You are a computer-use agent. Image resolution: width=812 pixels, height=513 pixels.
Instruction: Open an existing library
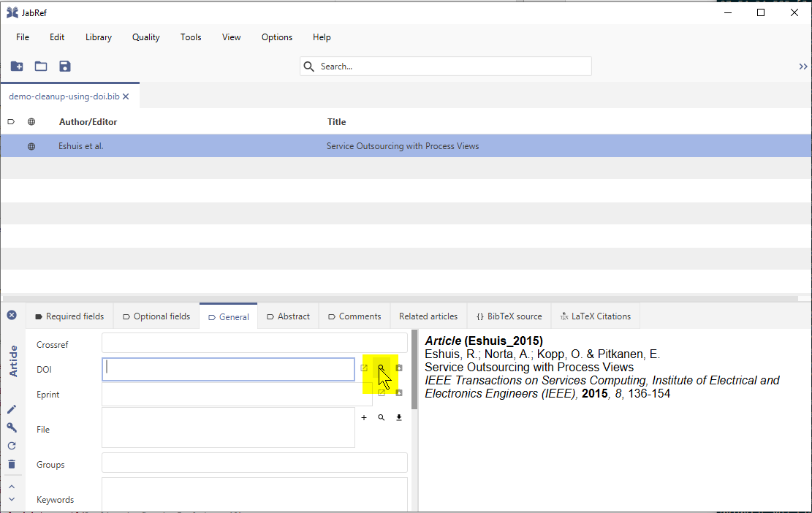(40, 66)
